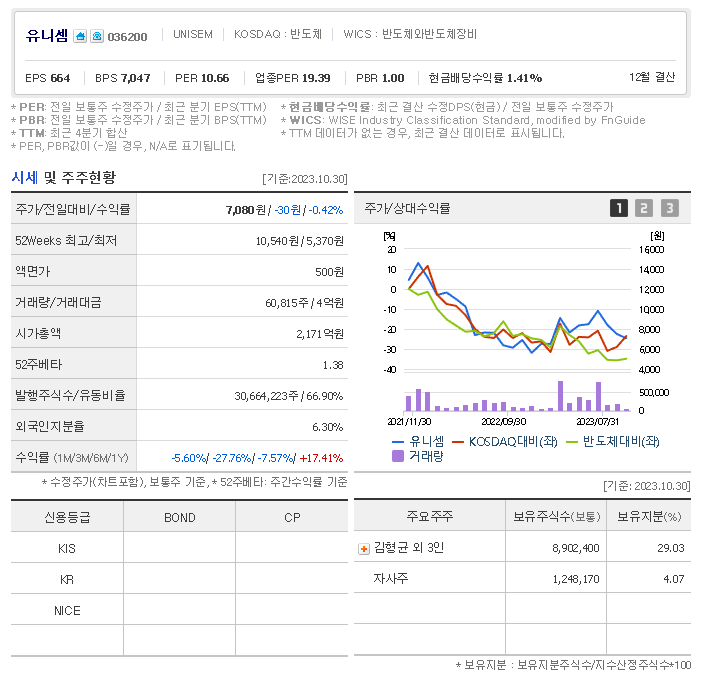Image resolution: width=703 pixels, height=677 pixels.
Task: Click the 보유주식수(보통) column header
Action: tap(556, 517)
